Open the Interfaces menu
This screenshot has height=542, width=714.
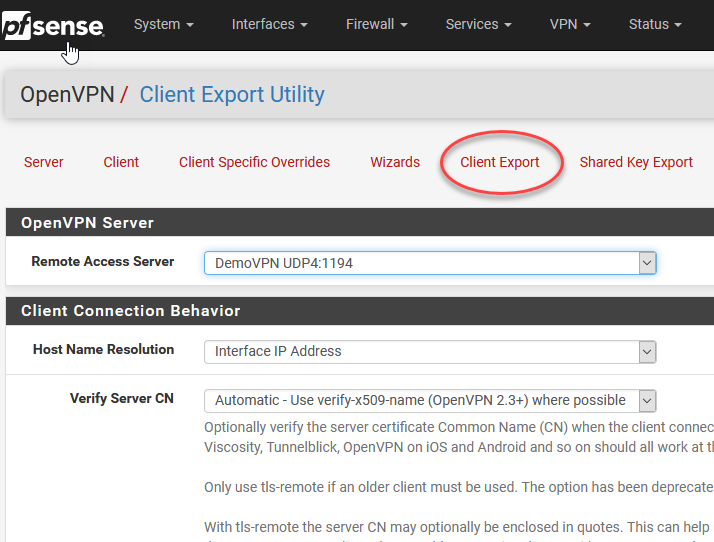click(x=270, y=24)
